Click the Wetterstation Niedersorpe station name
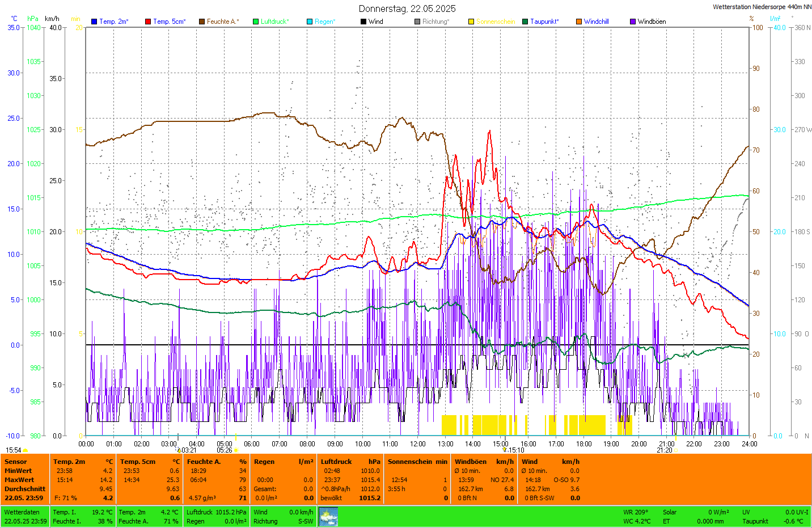 point(762,7)
